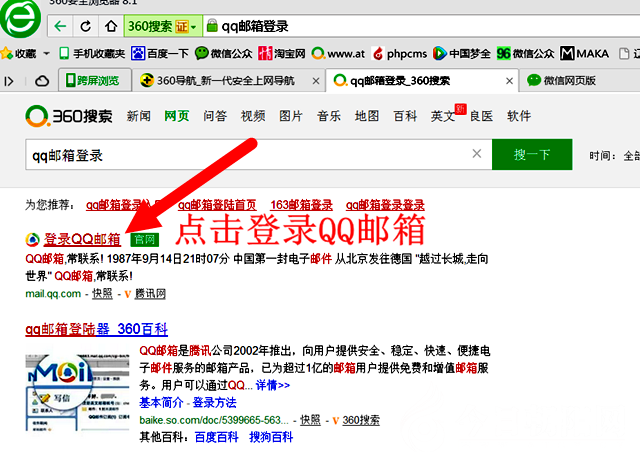The image size is (640, 452).
Task: Click the cloud sync icon
Action: click(42, 81)
